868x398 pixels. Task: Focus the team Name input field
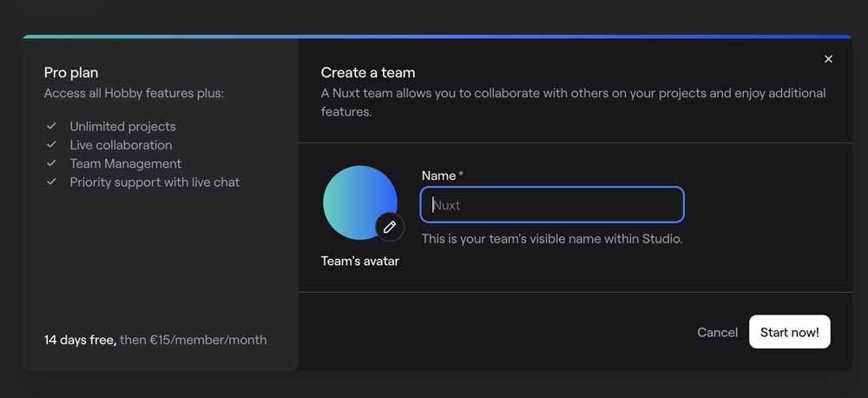pos(552,205)
